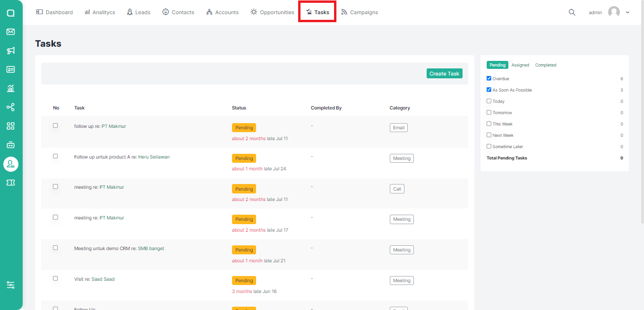This screenshot has height=310, width=644.
Task: Click the Call category badge
Action: [x=397, y=189]
